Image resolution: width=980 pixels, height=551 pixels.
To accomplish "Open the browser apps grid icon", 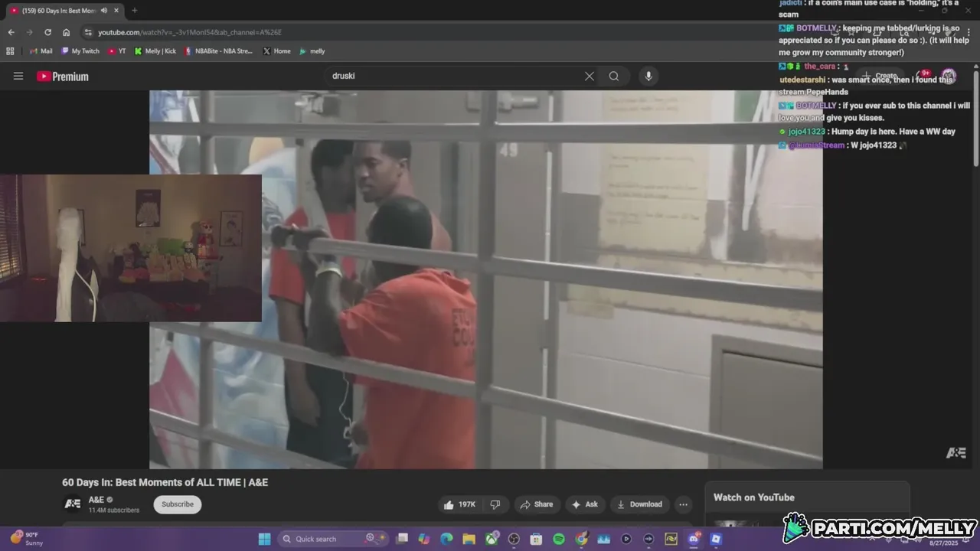I will 10,51.
